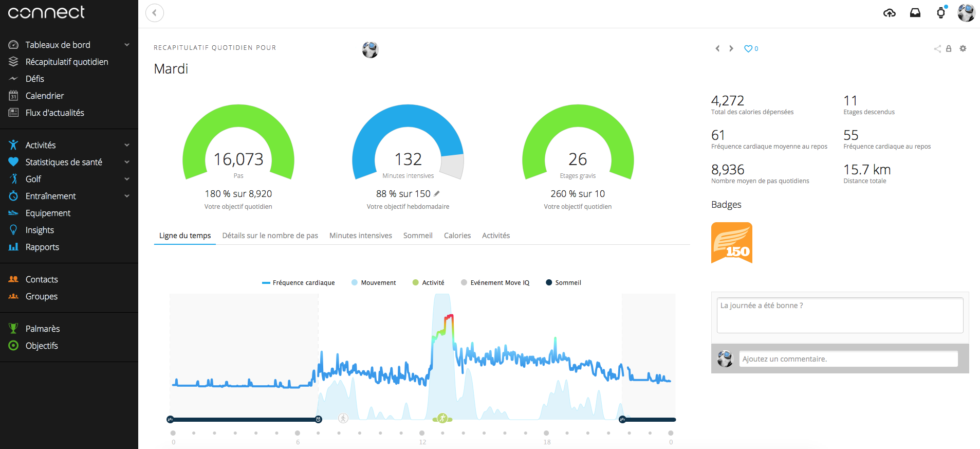
Task: Click the La journée a été bonne field
Action: (x=840, y=315)
